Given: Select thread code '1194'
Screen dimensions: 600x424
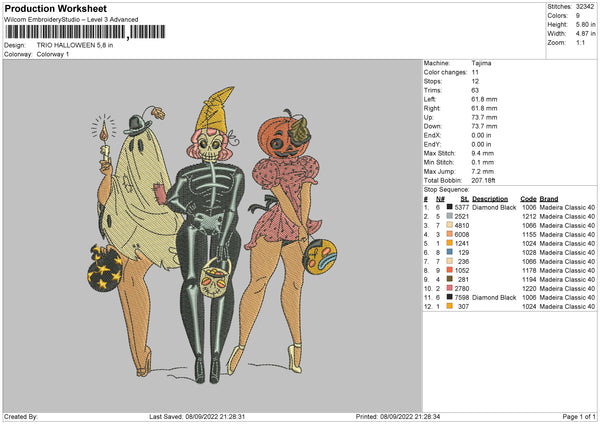Looking at the screenshot, I should click(x=529, y=279).
